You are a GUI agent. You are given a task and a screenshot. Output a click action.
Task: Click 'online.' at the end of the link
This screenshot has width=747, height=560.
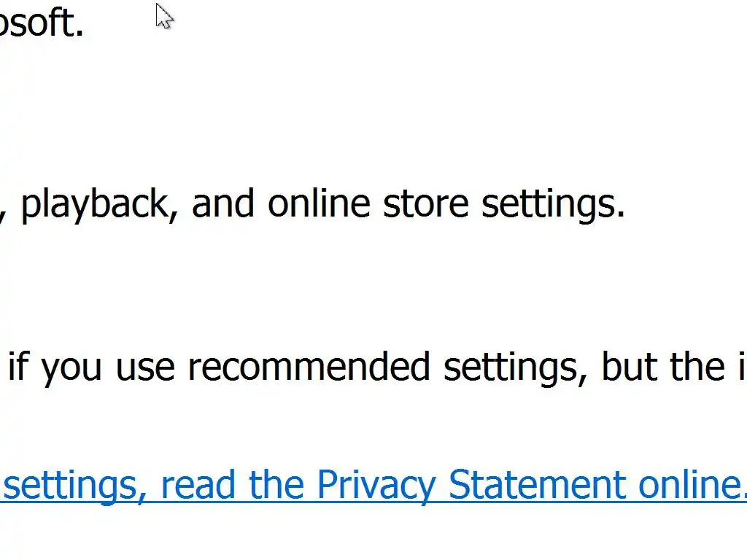(693, 484)
